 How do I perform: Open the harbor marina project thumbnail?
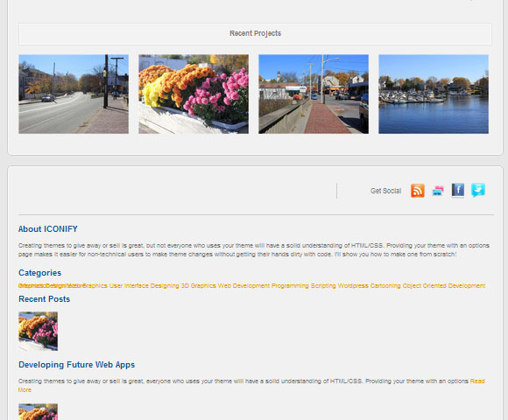click(x=434, y=94)
